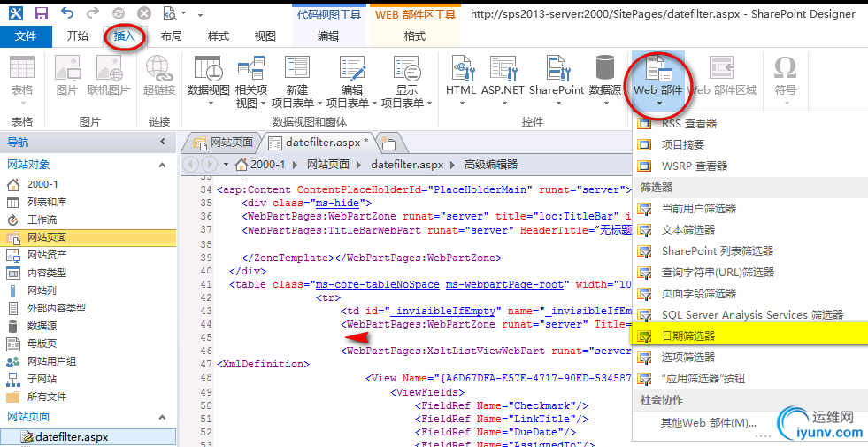The height and width of the screenshot is (447, 868).
Task: Click the new tab icon beside datefilter.aspx tab
Action: click(388, 143)
